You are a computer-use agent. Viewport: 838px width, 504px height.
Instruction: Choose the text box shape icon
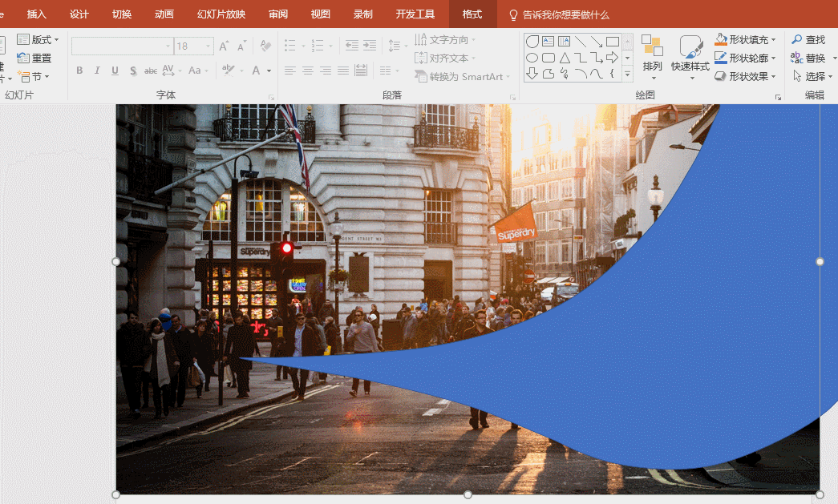[x=549, y=42]
